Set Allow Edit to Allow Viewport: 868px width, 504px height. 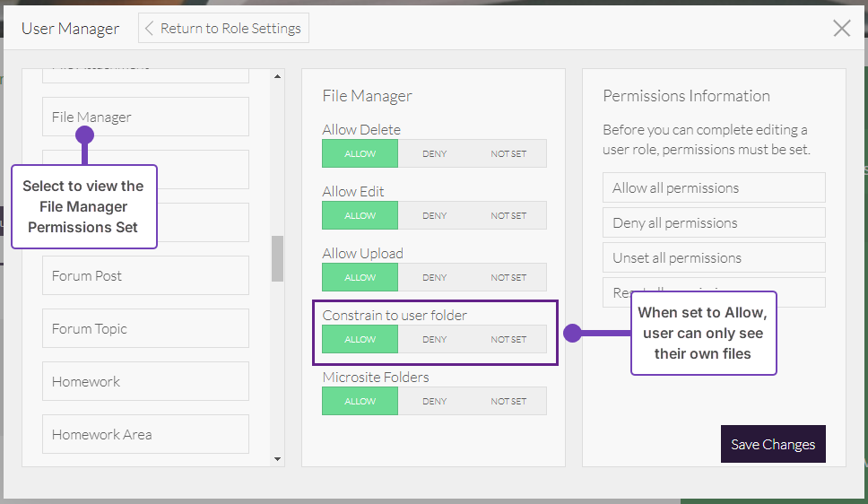[x=360, y=215]
